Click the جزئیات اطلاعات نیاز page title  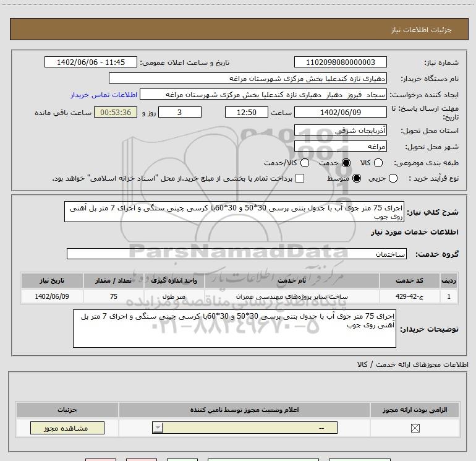422,30
